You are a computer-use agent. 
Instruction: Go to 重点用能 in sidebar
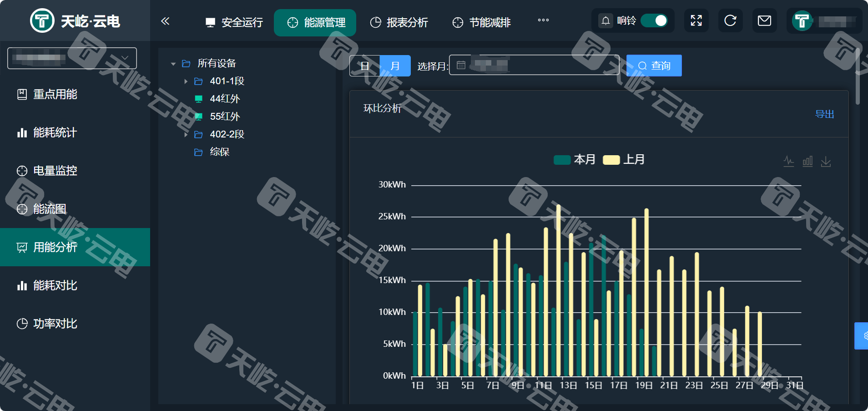tap(75, 94)
